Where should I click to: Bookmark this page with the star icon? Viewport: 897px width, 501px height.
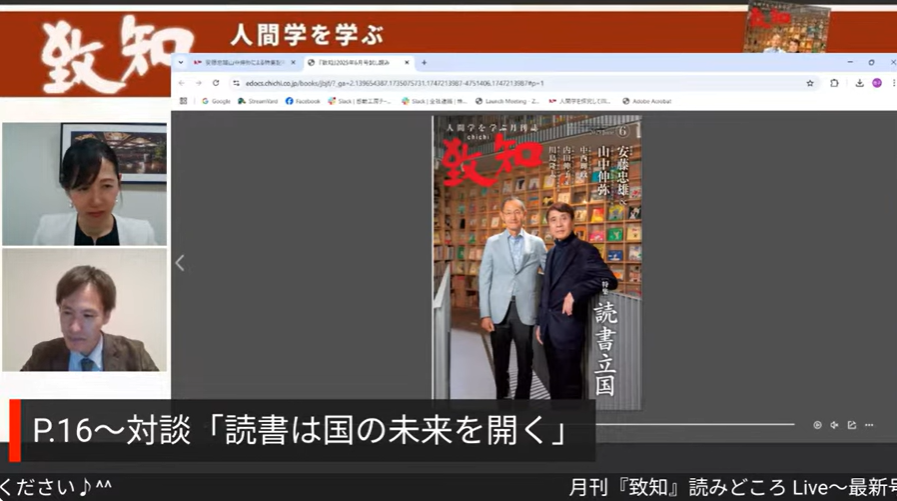[x=810, y=83]
